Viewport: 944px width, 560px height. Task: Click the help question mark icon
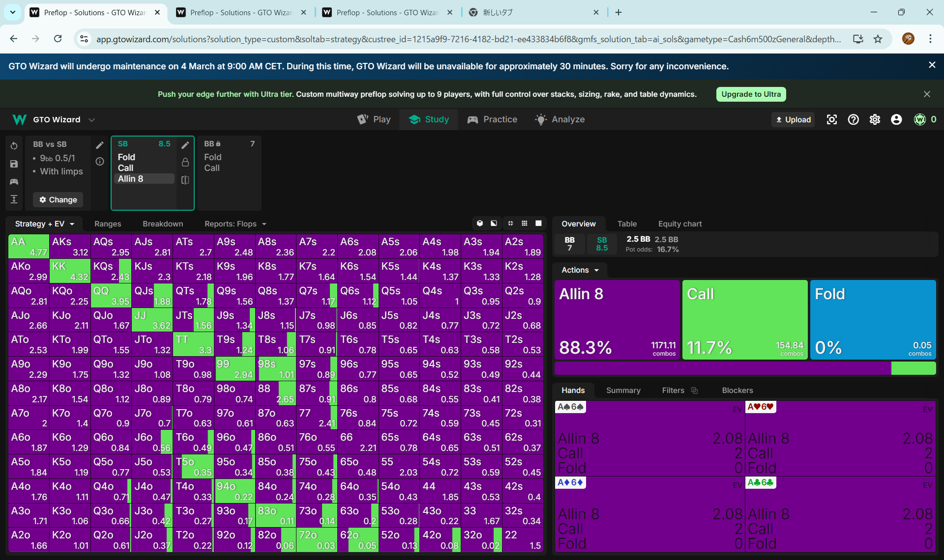(853, 119)
